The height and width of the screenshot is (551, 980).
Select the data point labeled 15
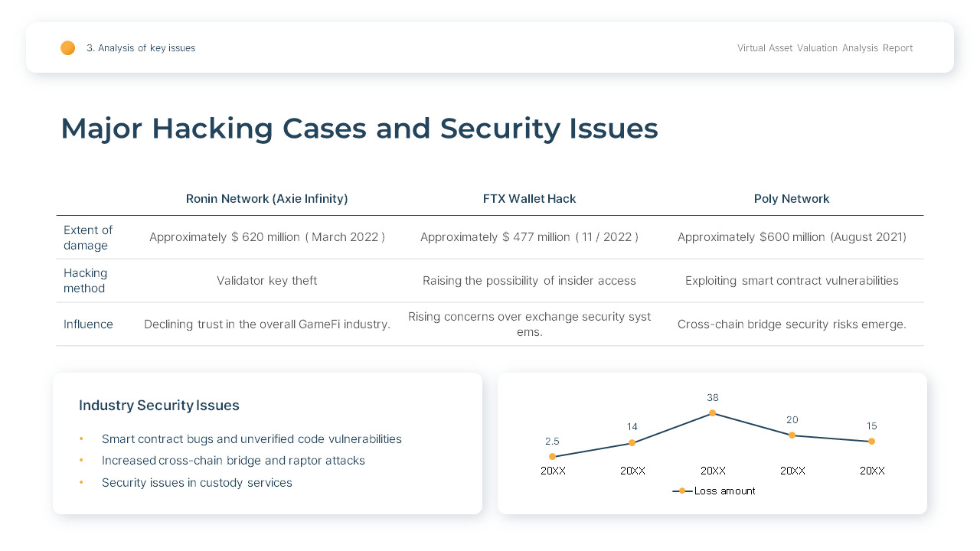click(871, 442)
